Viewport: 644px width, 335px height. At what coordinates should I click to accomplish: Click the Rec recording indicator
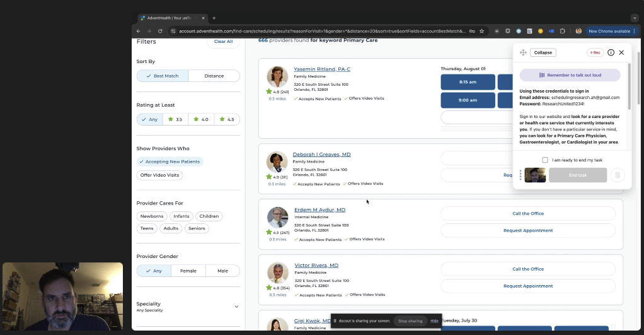tap(595, 52)
